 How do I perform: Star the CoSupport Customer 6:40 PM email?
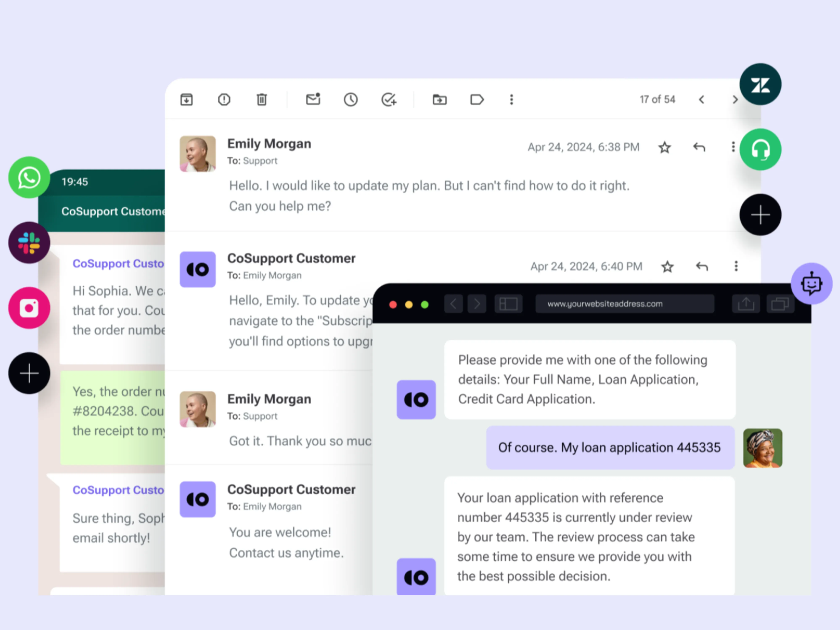(667, 266)
